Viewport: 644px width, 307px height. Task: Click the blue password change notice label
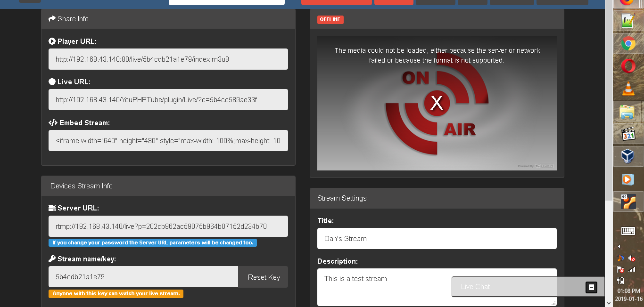tap(153, 243)
